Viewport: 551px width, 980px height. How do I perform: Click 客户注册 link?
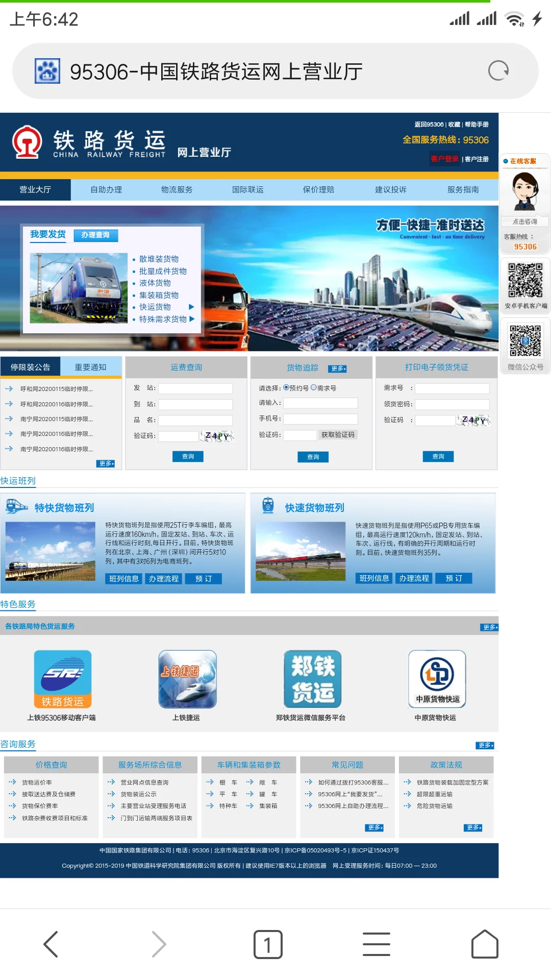(477, 159)
